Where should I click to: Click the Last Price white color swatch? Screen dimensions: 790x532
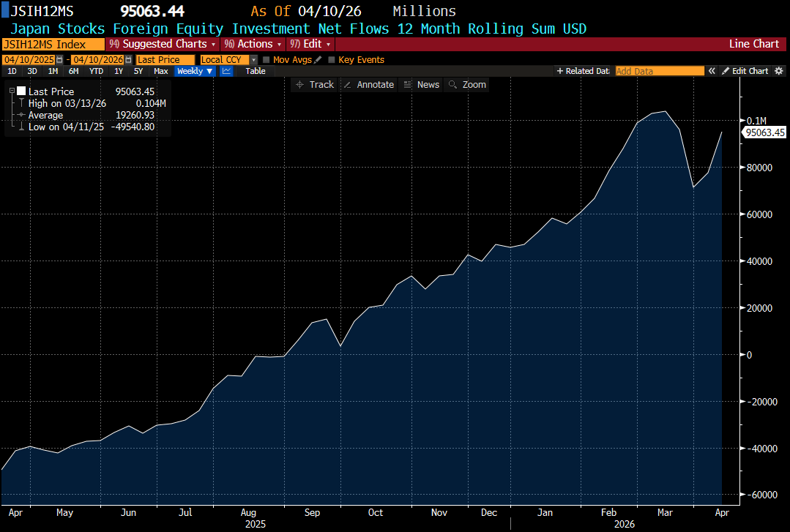click(21, 91)
